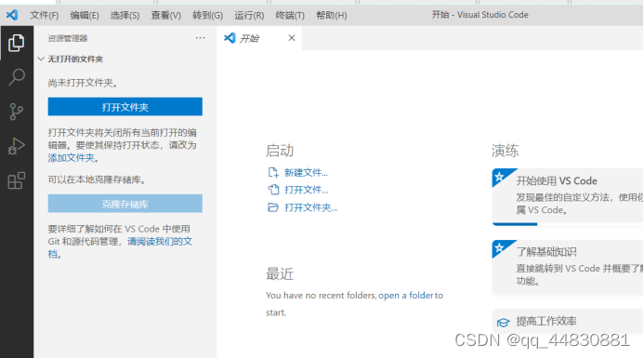Screen dimensions: 644x358
Task: Open the 文件(F) menu
Action: tap(45, 16)
